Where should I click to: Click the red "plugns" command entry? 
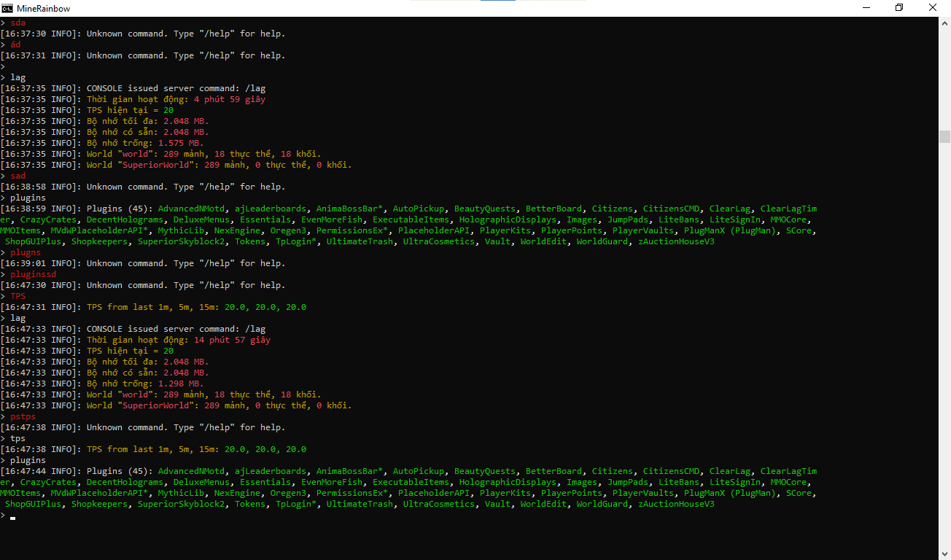[26, 252]
